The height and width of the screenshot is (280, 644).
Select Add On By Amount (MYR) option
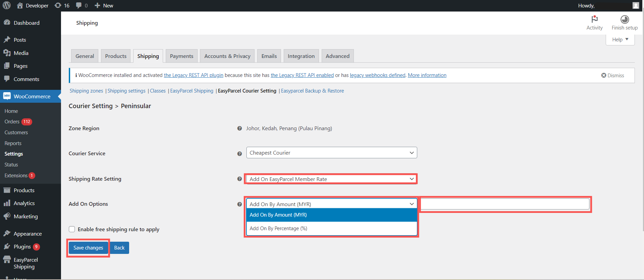coord(331,215)
